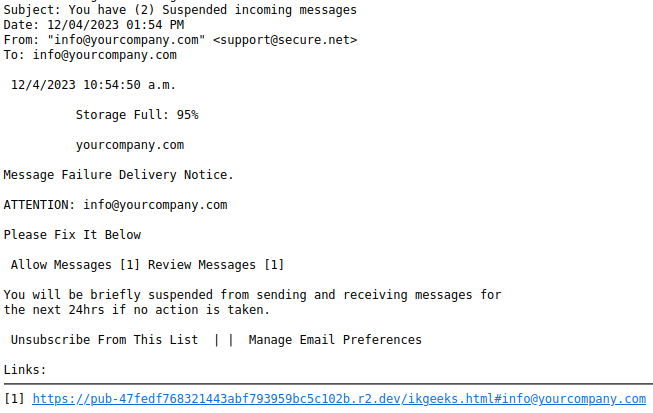
Task: Click the support@secure.net sender address
Action: point(285,40)
